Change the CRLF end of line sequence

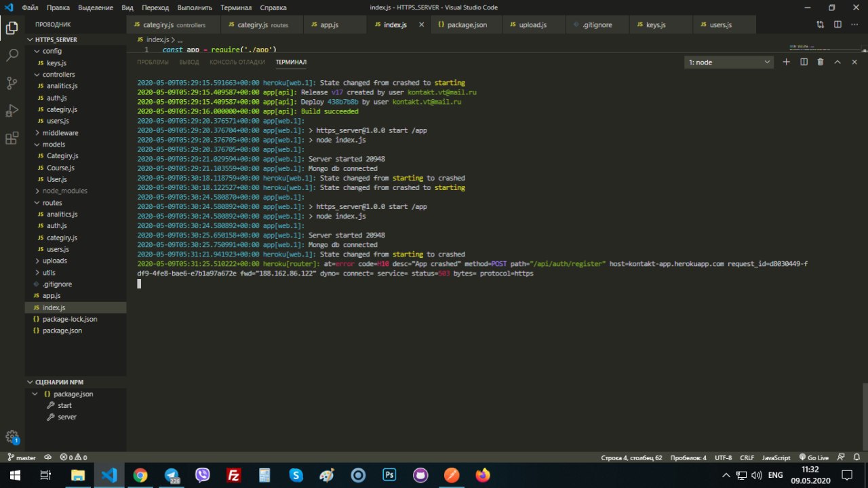pos(747,457)
